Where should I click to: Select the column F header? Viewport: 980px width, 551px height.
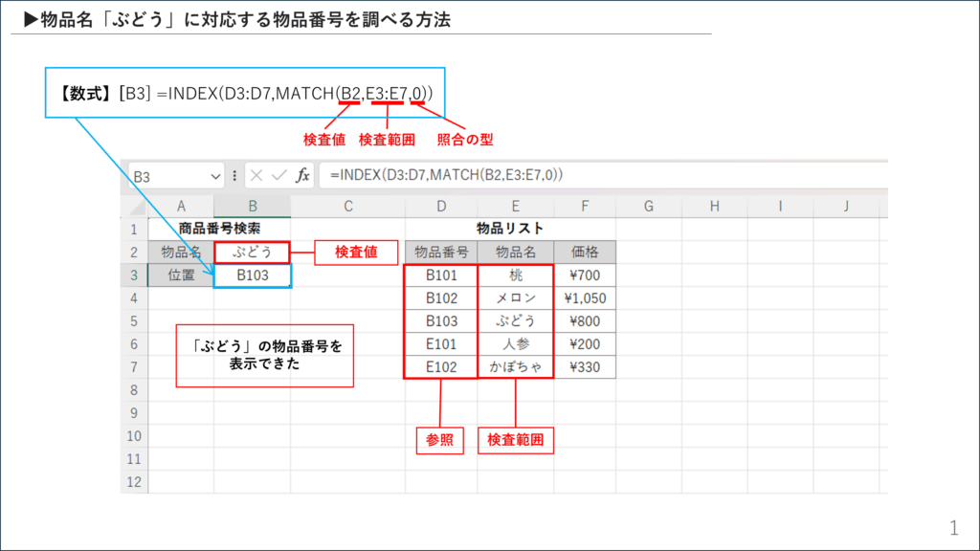click(585, 207)
